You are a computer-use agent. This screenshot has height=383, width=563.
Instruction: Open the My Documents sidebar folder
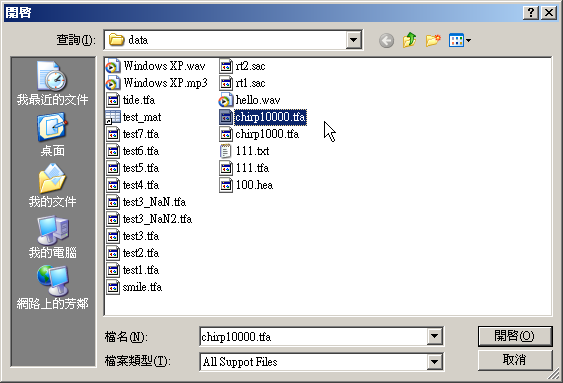coord(52,186)
